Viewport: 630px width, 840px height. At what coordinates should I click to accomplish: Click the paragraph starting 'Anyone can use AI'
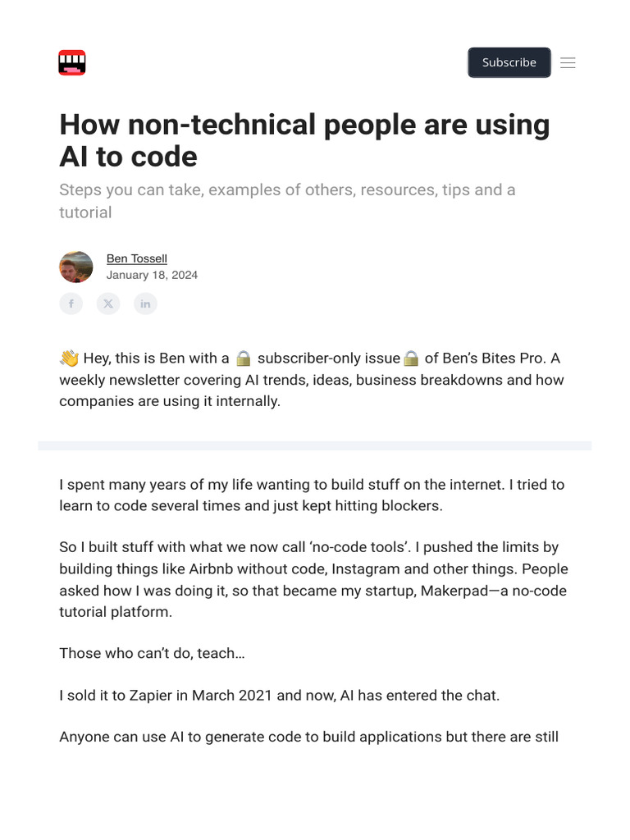[308, 737]
